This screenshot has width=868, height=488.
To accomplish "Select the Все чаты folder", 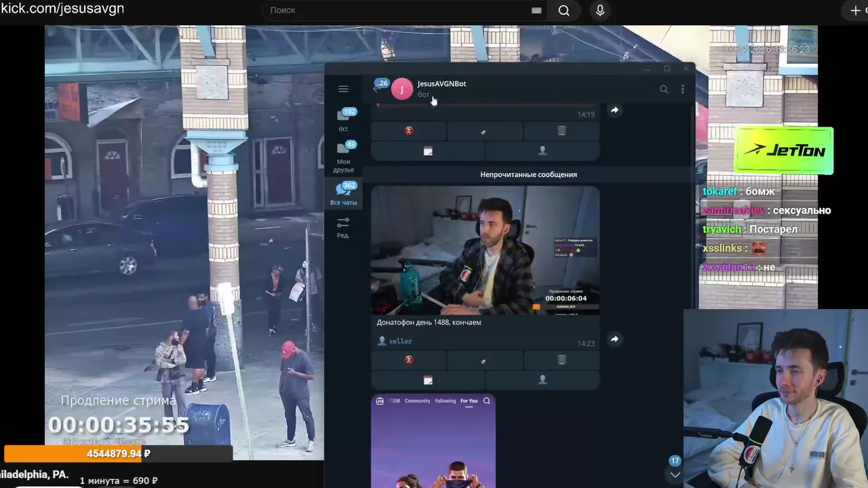I will [x=344, y=193].
